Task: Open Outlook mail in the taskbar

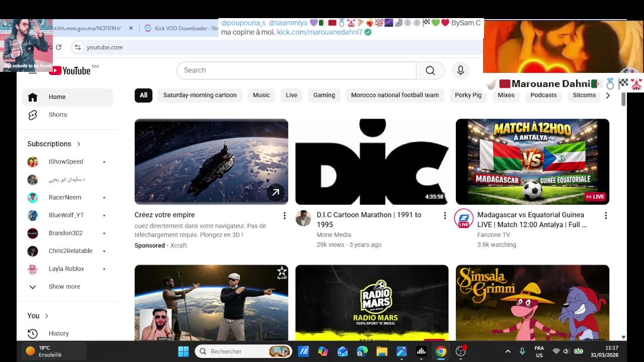Action: tap(343, 351)
